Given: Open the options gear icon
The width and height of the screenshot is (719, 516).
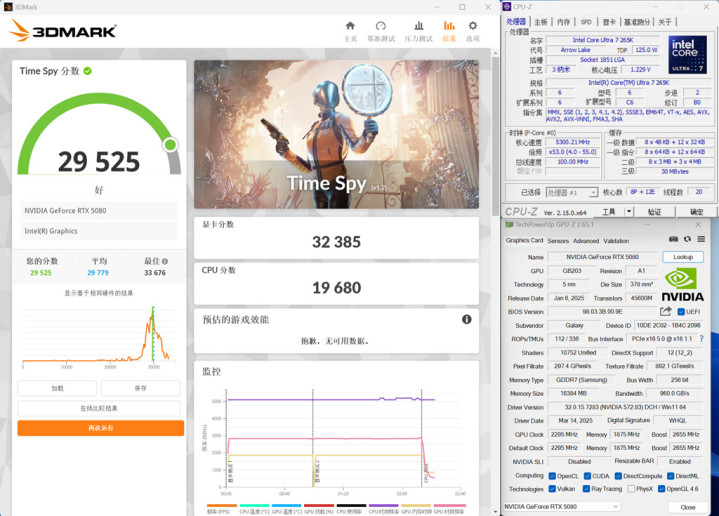Looking at the screenshot, I should 473,26.
